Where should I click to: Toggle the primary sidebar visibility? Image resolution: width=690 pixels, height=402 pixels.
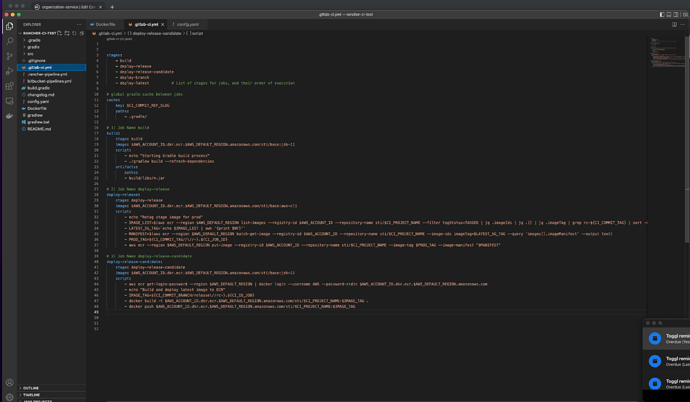click(662, 15)
